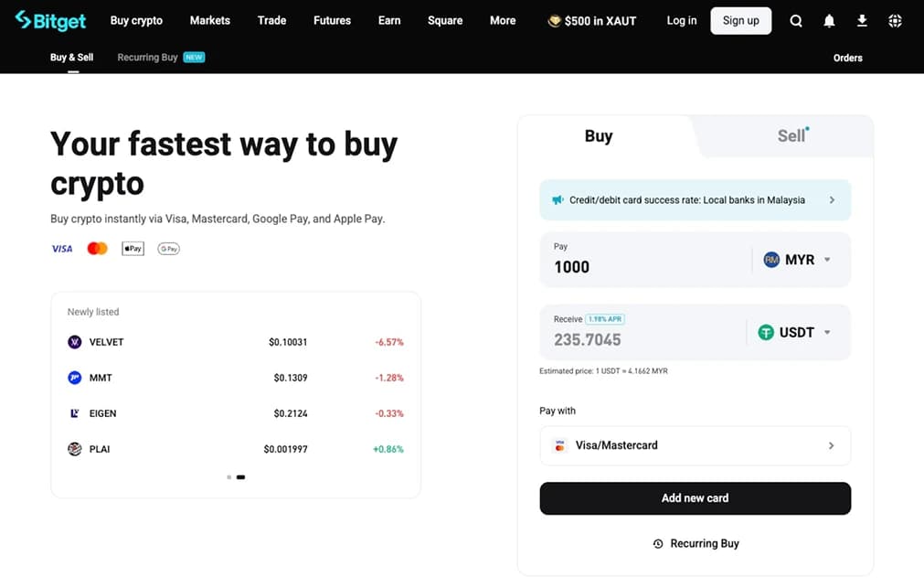
Task: Open the language globe icon
Action: tap(895, 21)
